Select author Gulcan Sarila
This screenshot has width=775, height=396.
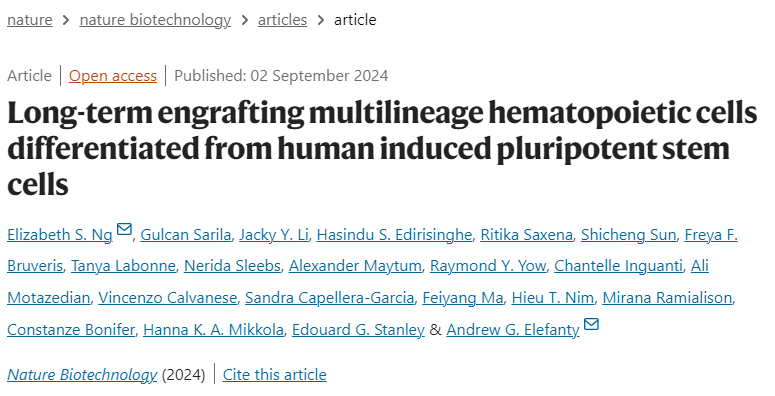pyautogui.click(x=186, y=234)
